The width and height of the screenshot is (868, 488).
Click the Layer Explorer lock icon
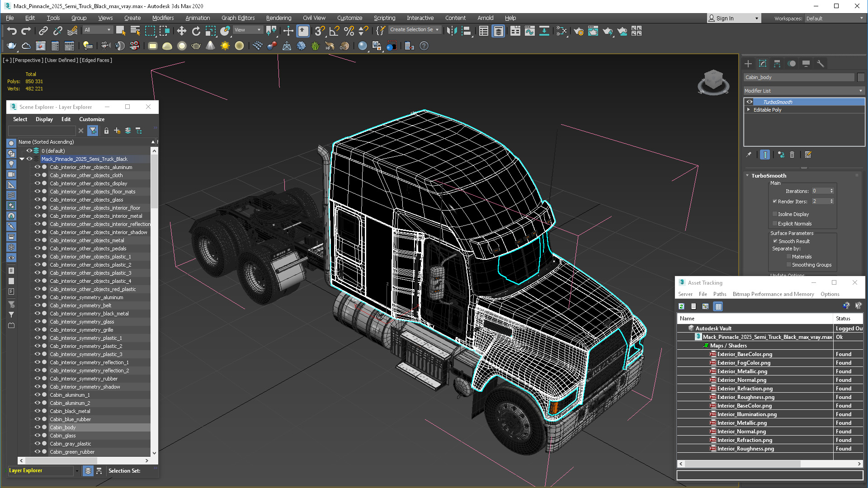[x=106, y=131]
